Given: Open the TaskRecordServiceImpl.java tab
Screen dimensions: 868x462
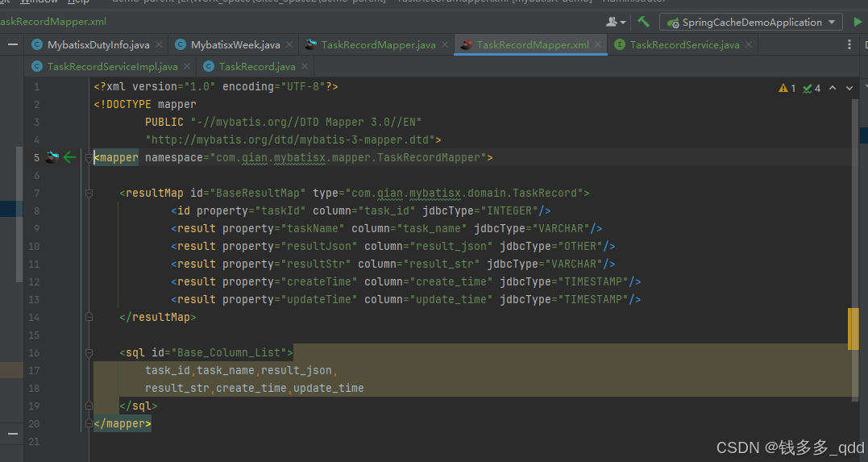Looking at the screenshot, I should click(x=112, y=66).
